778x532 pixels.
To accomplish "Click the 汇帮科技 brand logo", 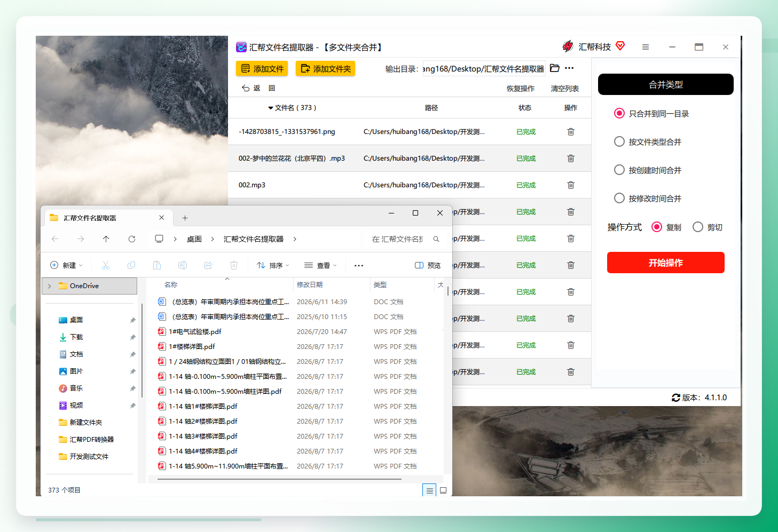I will 568,46.
